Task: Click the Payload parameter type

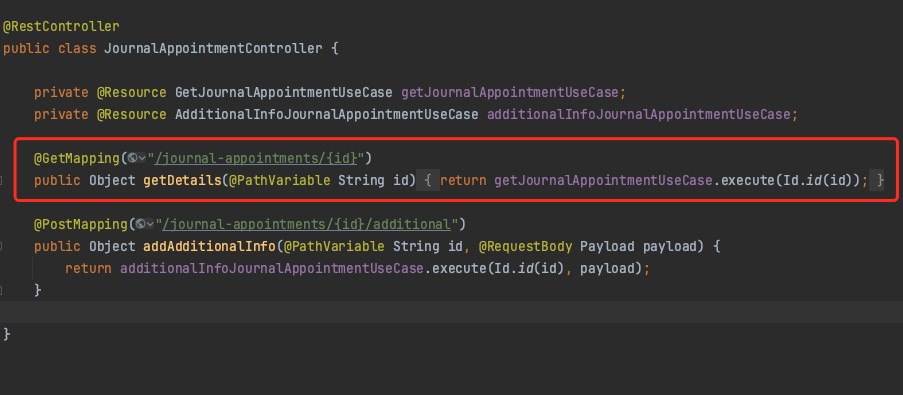Action: click(607, 246)
